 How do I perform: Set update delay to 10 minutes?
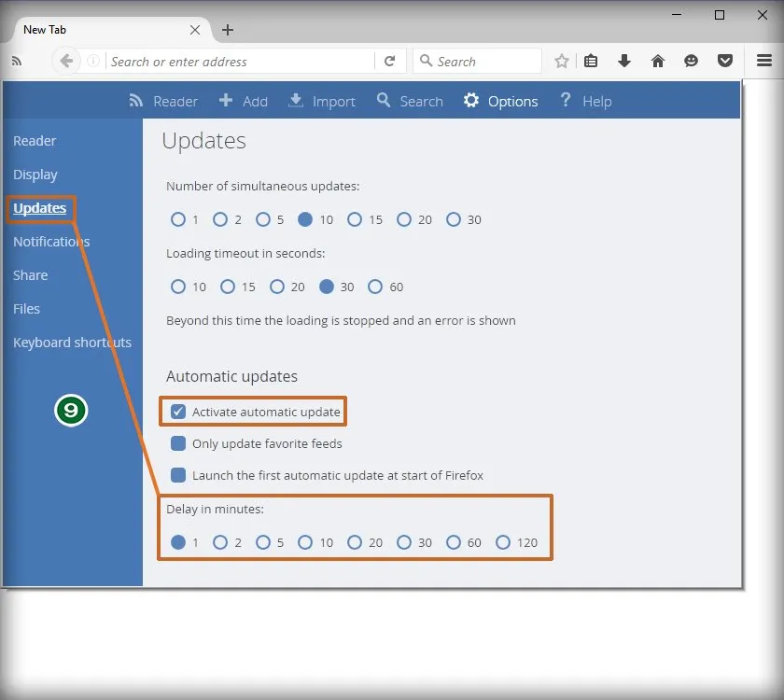click(x=305, y=542)
